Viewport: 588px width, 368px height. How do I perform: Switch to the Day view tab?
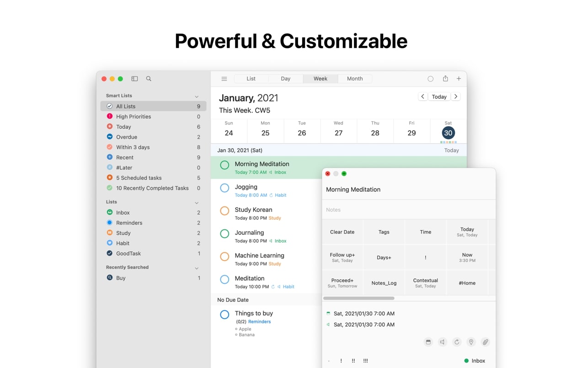286,79
